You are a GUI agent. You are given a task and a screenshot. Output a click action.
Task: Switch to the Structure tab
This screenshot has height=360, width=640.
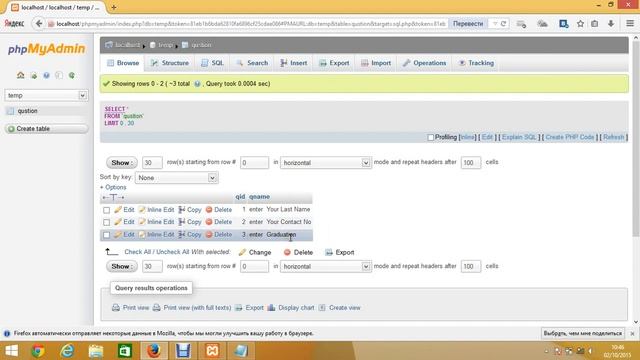pyautogui.click(x=170, y=63)
